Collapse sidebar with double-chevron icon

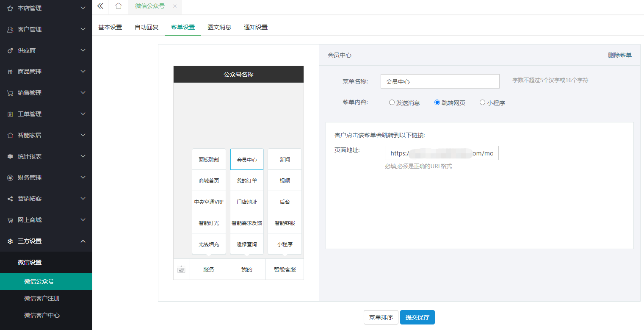pyautogui.click(x=100, y=6)
